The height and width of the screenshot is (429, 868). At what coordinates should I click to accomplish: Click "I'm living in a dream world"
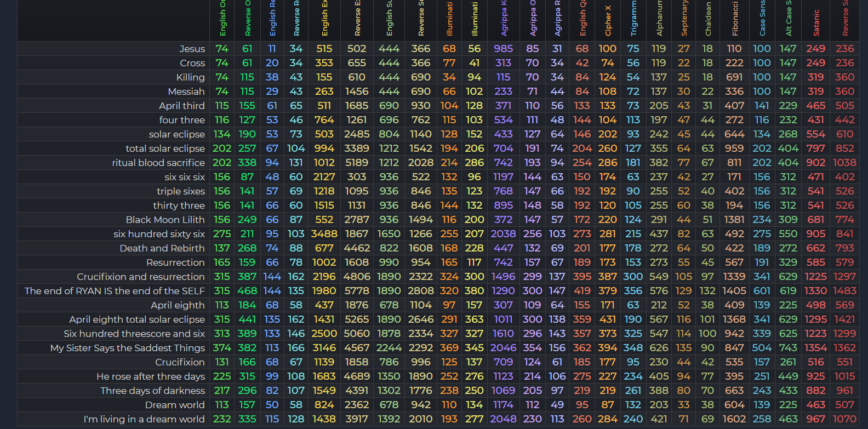pyautogui.click(x=144, y=419)
